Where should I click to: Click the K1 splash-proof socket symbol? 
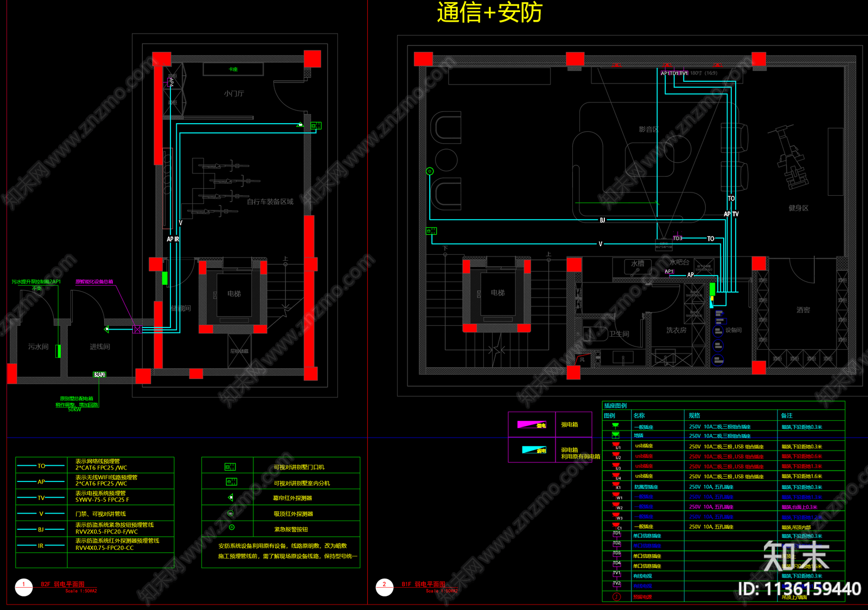(x=616, y=486)
